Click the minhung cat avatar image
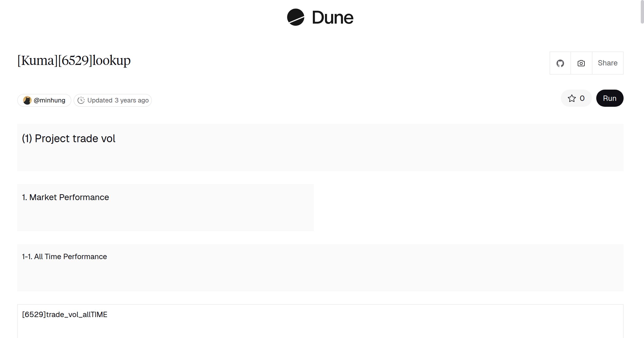 tap(27, 100)
